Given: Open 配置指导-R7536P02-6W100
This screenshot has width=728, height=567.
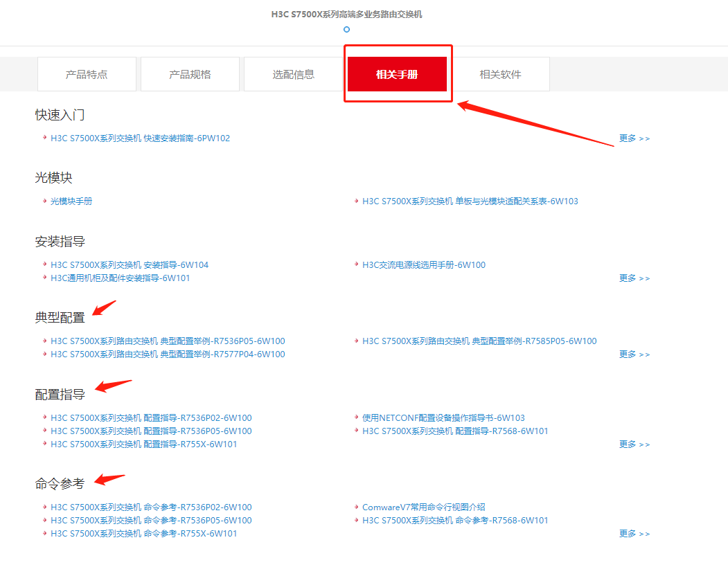Looking at the screenshot, I should (x=152, y=418).
